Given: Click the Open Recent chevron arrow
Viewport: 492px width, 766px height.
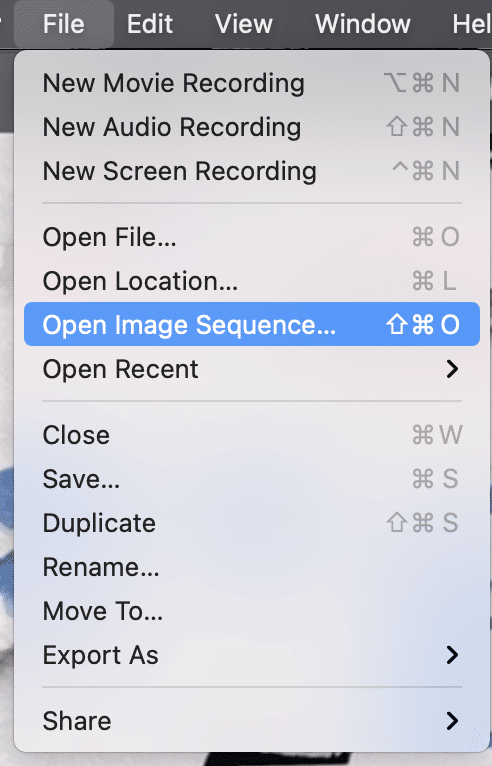Looking at the screenshot, I should point(452,369).
